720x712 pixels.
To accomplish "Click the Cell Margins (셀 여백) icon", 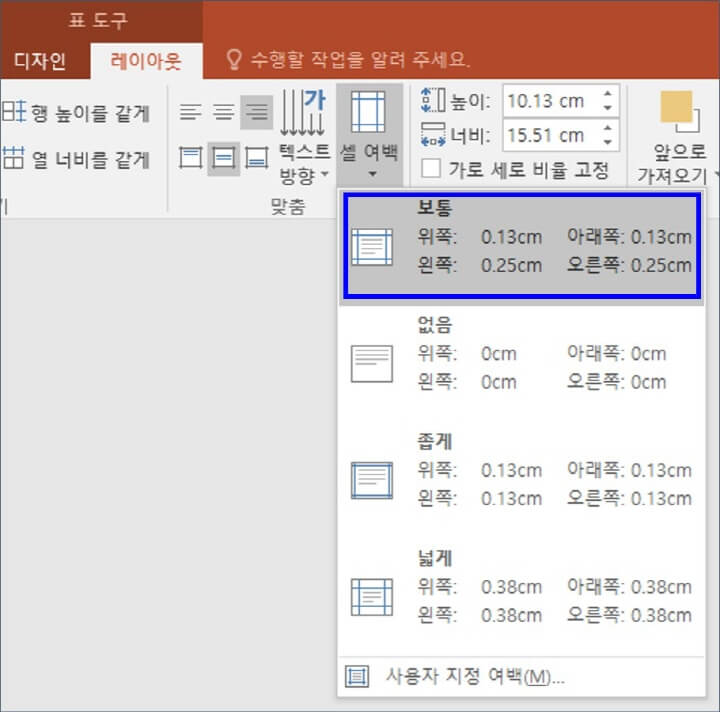I will pos(368,111).
